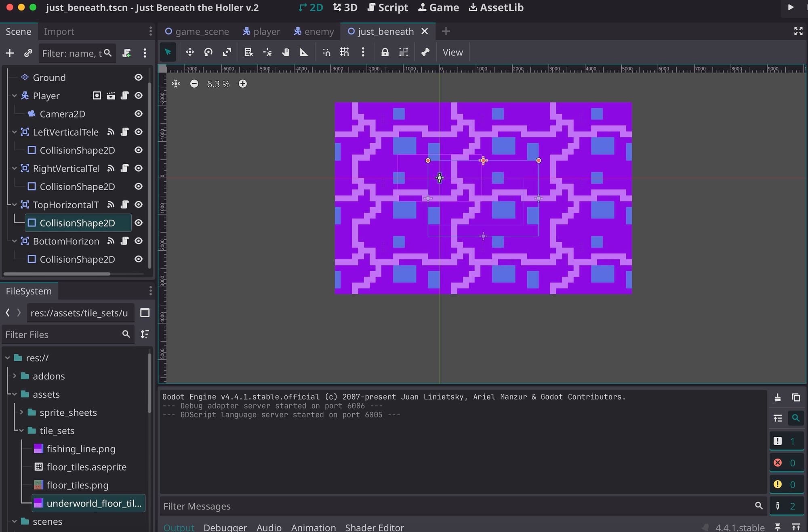The image size is (808, 532).
Task: Select the Move Mode tool
Action: pyautogui.click(x=189, y=52)
